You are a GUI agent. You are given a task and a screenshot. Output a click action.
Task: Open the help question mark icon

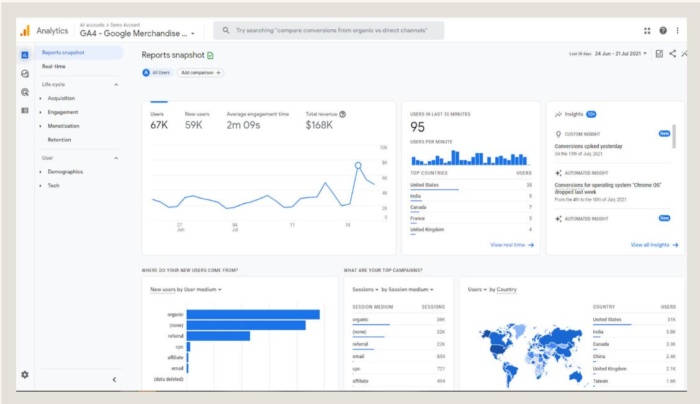663,30
